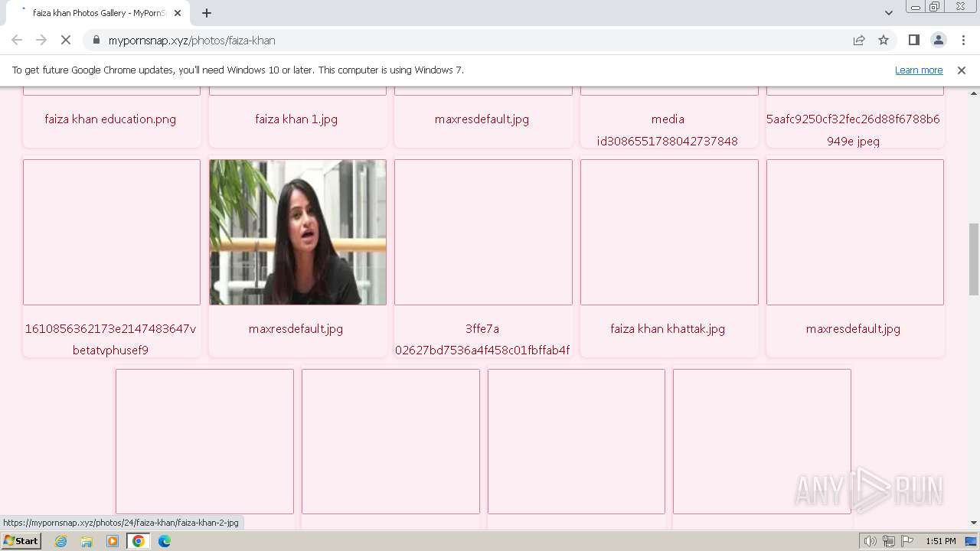This screenshot has width=980, height=551.
Task: Open the side panel
Action: pos(914,40)
